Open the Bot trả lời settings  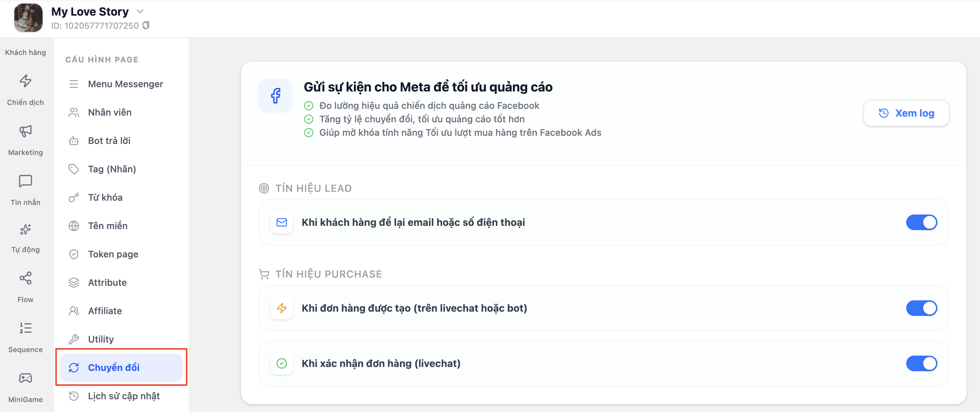(109, 141)
